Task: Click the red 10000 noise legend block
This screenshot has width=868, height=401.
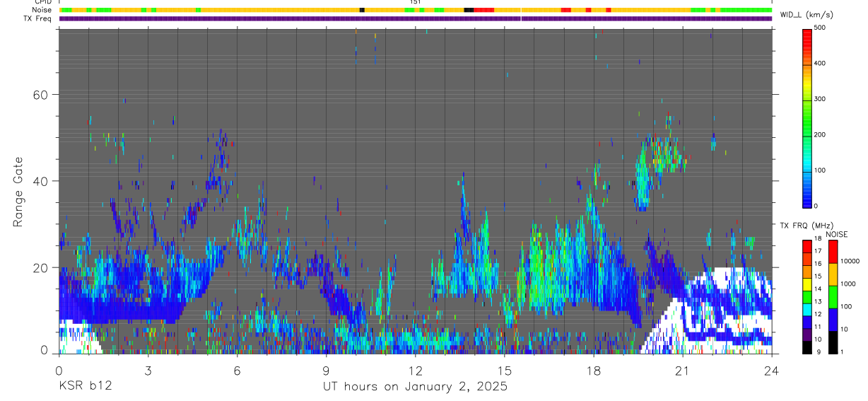Action: click(833, 252)
